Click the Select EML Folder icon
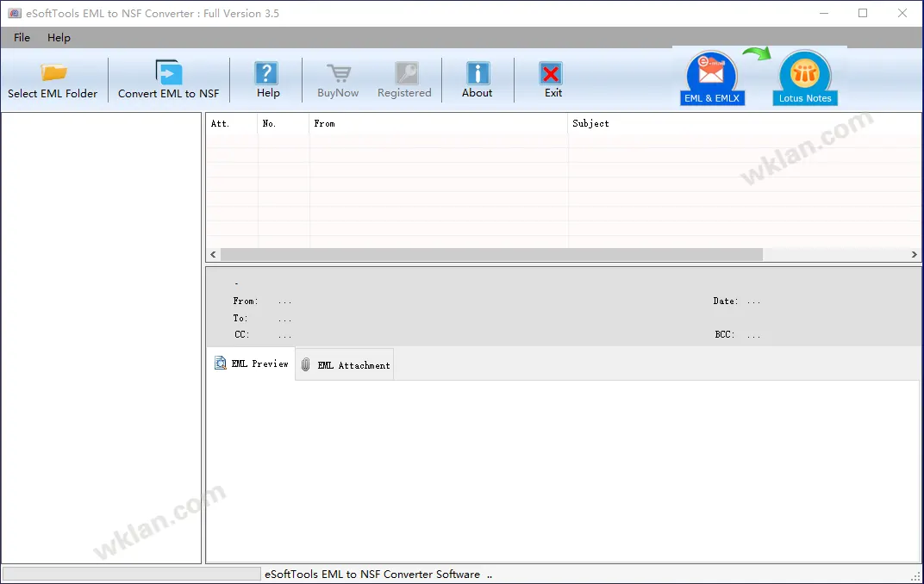The height and width of the screenshot is (584, 924). click(x=53, y=72)
